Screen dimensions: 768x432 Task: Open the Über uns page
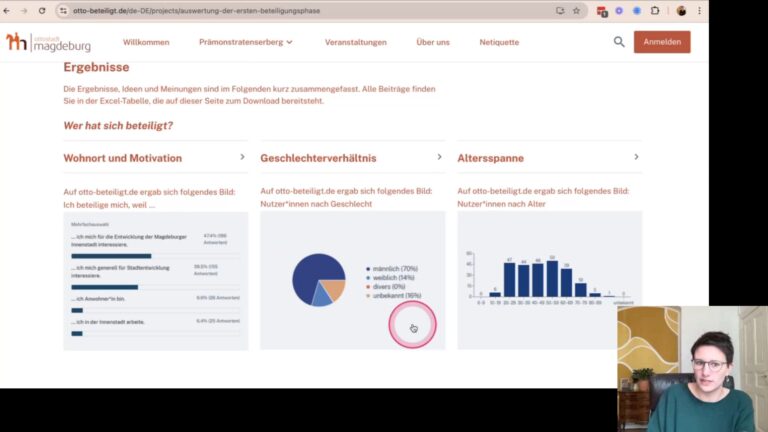[433, 42]
